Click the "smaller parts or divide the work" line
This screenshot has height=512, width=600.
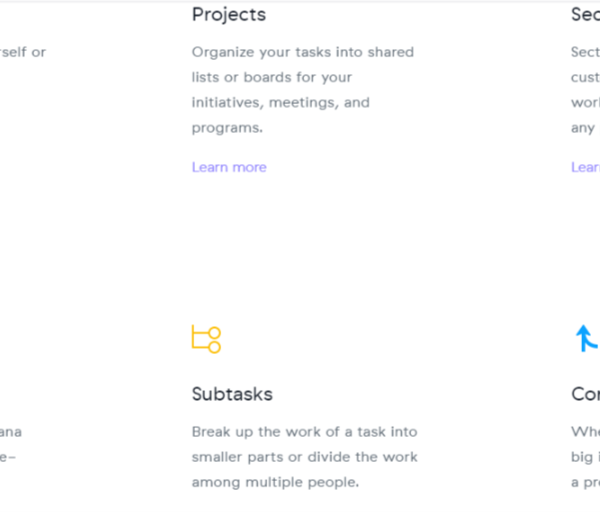(x=305, y=457)
